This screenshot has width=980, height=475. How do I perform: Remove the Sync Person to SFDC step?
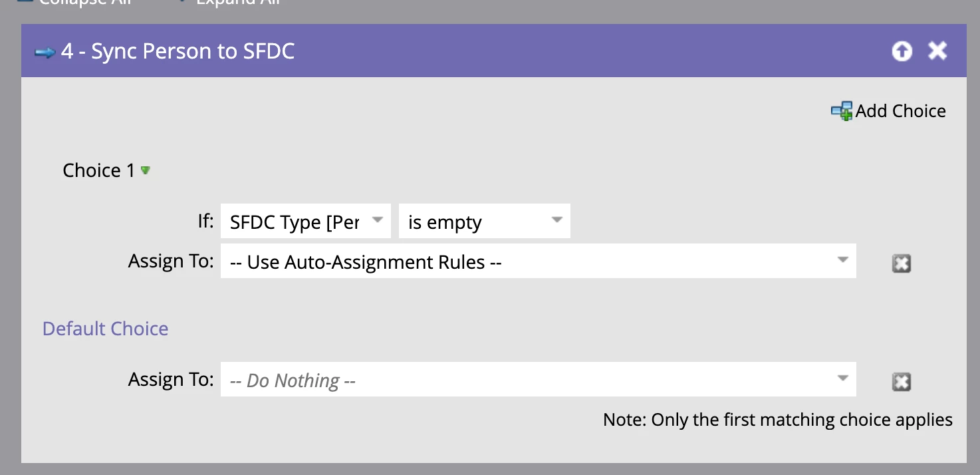[937, 51]
